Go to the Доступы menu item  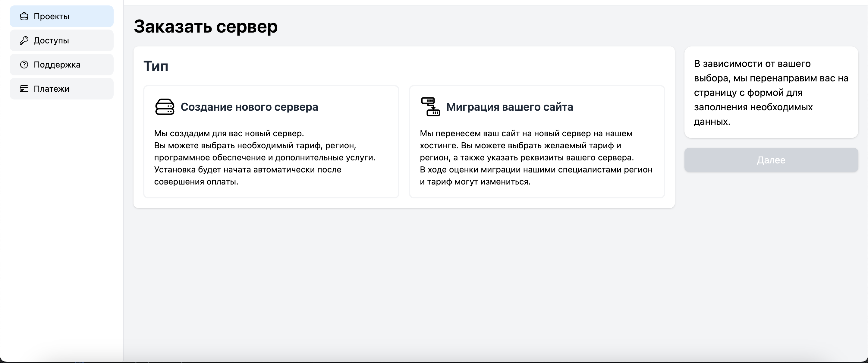62,40
